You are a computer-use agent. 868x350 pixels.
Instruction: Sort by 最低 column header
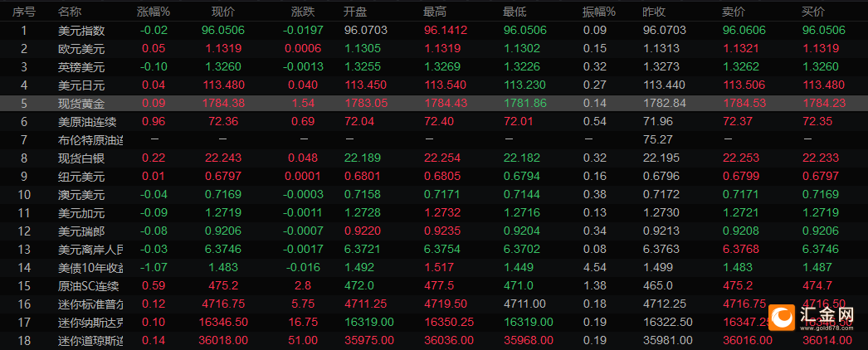pyautogui.click(x=514, y=11)
